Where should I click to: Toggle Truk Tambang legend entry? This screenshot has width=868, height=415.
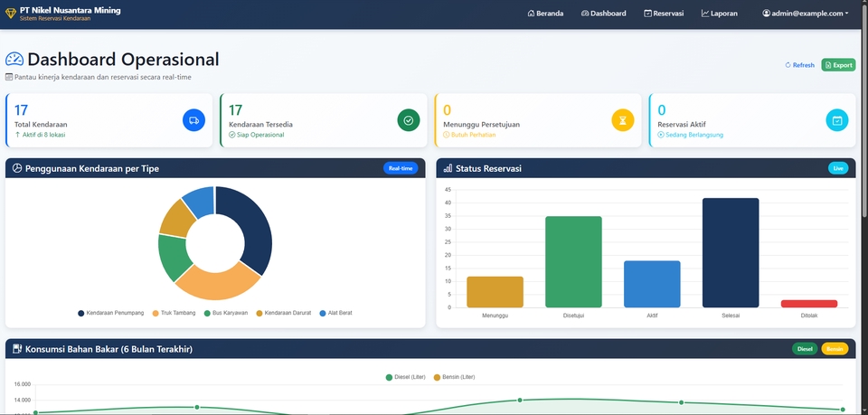[174, 313]
